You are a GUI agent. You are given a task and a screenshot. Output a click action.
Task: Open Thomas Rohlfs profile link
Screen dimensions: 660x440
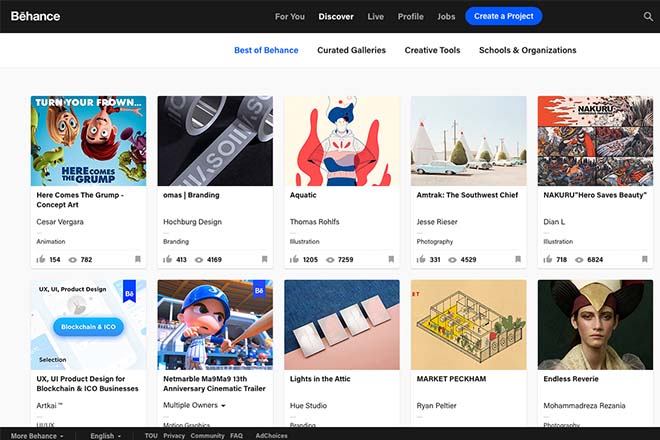[314, 221]
